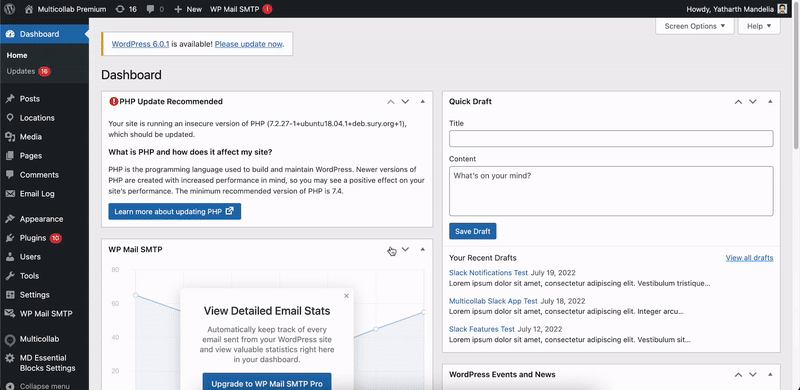Click the user avatar next to Howdy
800x390 pixels.
782,9
